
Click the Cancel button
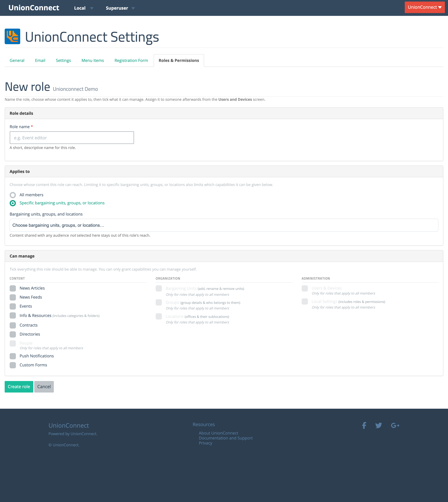[44, 387]
